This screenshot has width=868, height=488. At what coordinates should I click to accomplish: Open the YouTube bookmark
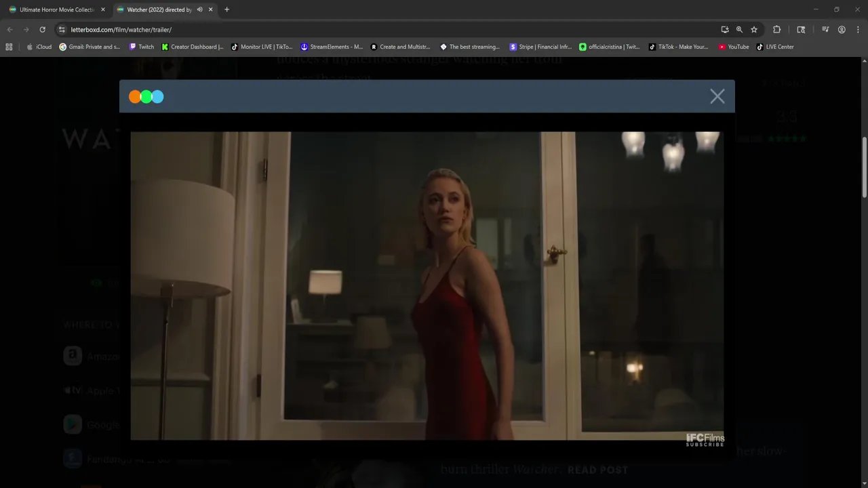coord(734,47)
